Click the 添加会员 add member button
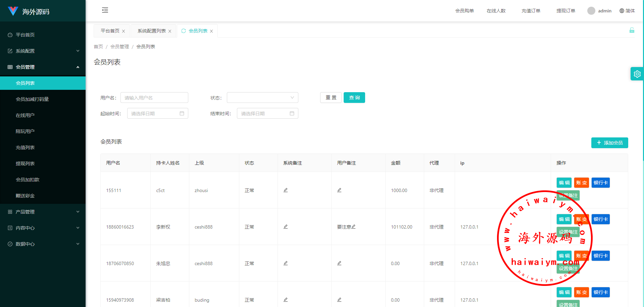 coord(609,143)
